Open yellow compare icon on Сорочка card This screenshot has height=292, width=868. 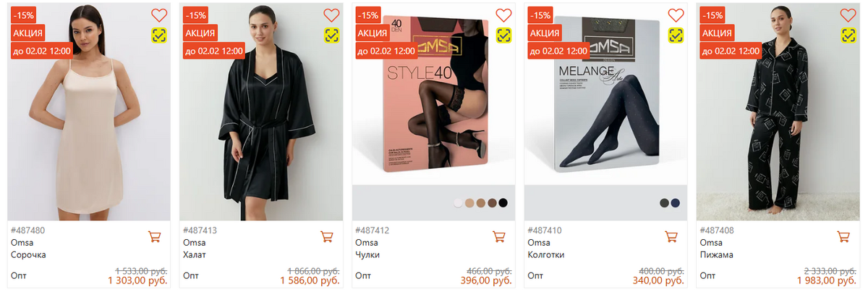pyautogui.click(x=159, y=34)
